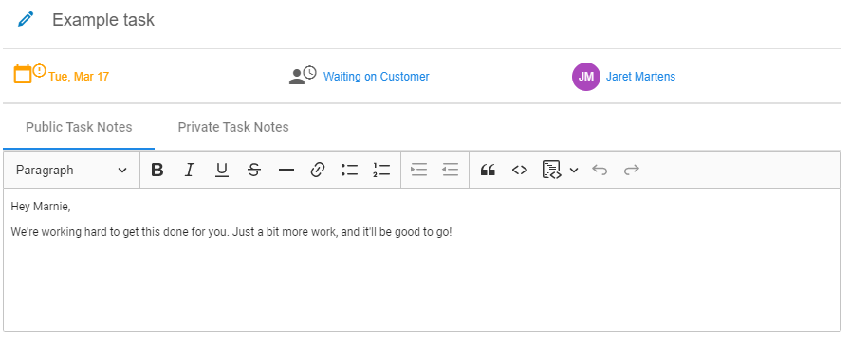Switch to the Private Task Notes tab
868x343 pixels.
pos(233,127)
